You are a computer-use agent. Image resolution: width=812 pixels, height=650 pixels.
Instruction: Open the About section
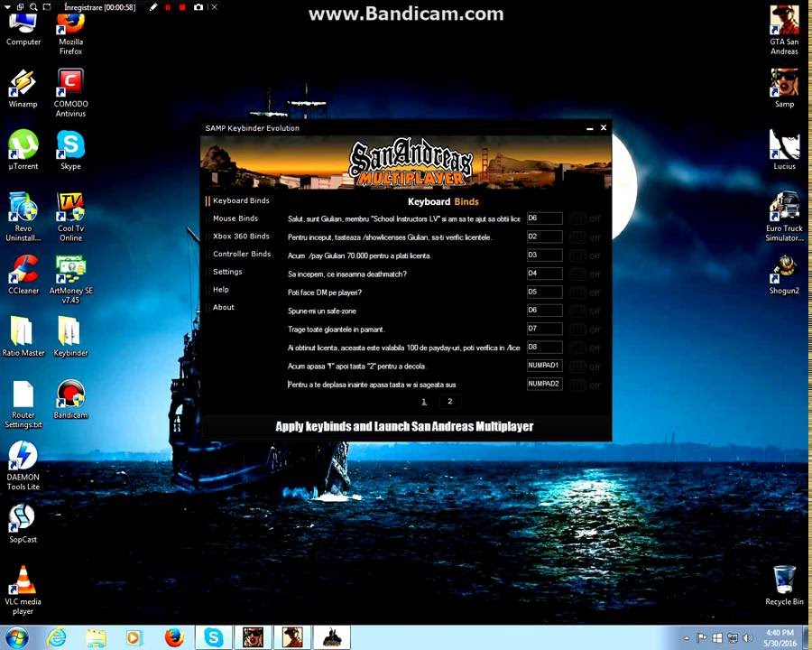(x=223, y=307)
